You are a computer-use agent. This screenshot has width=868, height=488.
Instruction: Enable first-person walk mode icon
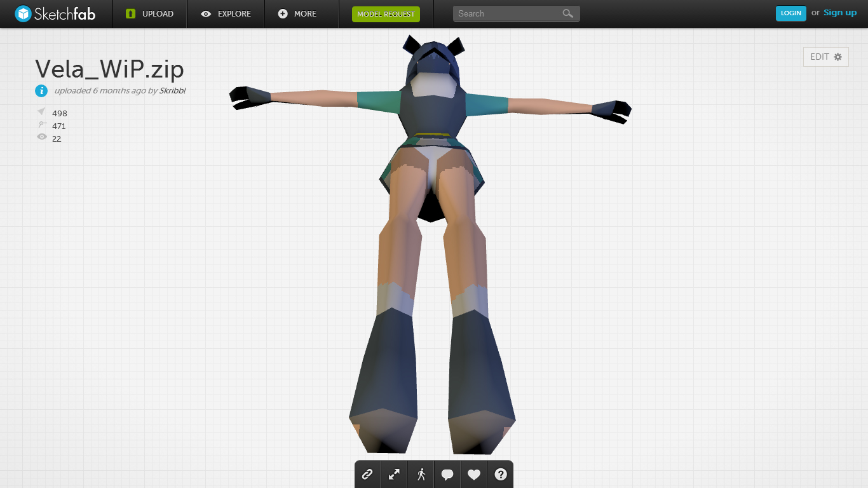click(421, 474)
